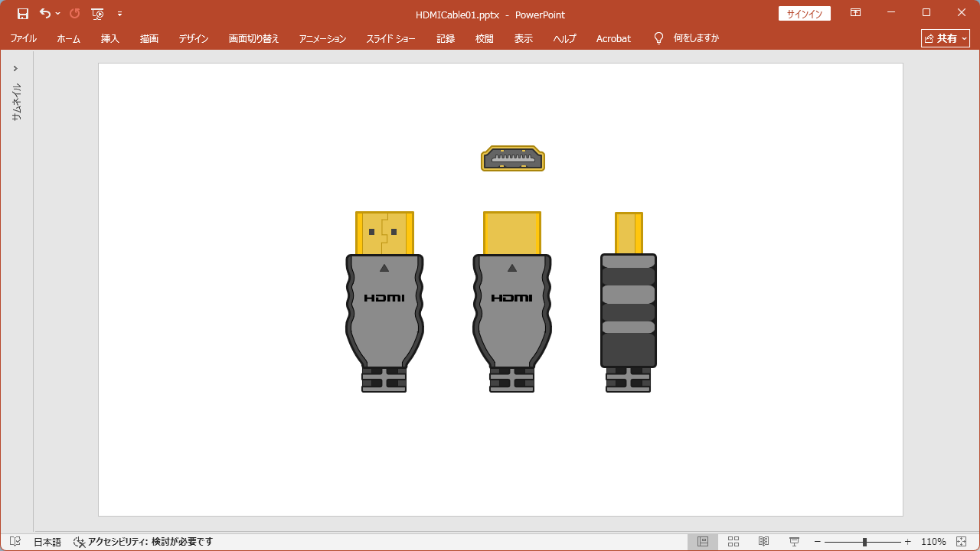The height and width of the screenshot is (551, 980).
Task: Click the spell check icon in status bar
Action: pos(15,542)
